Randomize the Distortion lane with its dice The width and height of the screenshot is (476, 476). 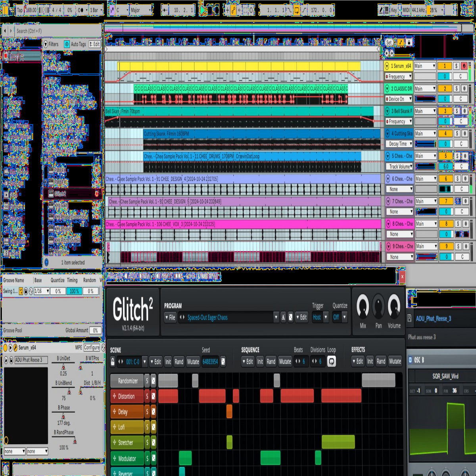154,396
